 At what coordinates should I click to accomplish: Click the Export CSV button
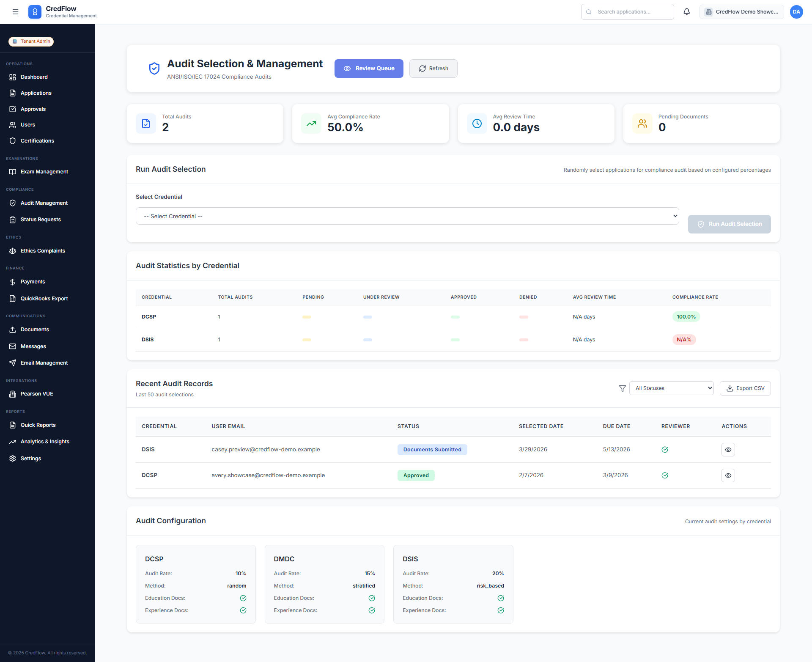tap(745, 388)
